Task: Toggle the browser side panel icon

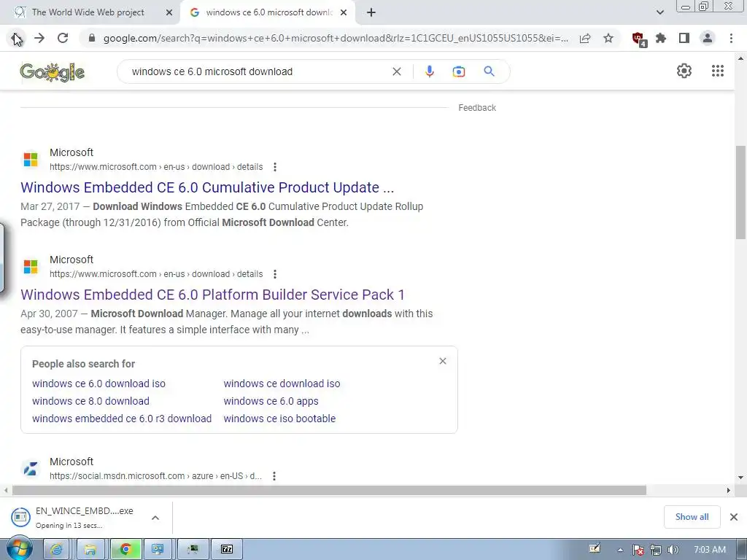Action: (x=684, y=38)
